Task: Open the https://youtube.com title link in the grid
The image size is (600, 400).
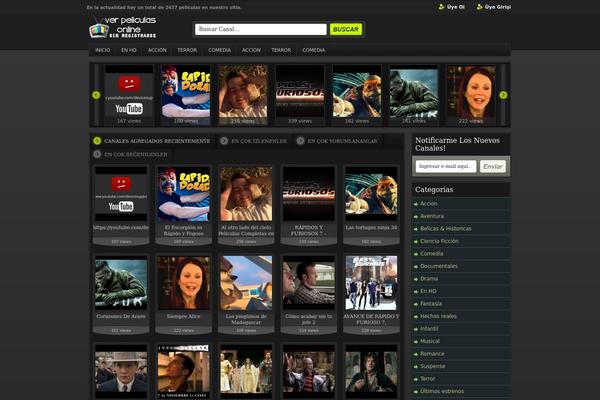Action: pyautogui.click(x=121, y=227)
